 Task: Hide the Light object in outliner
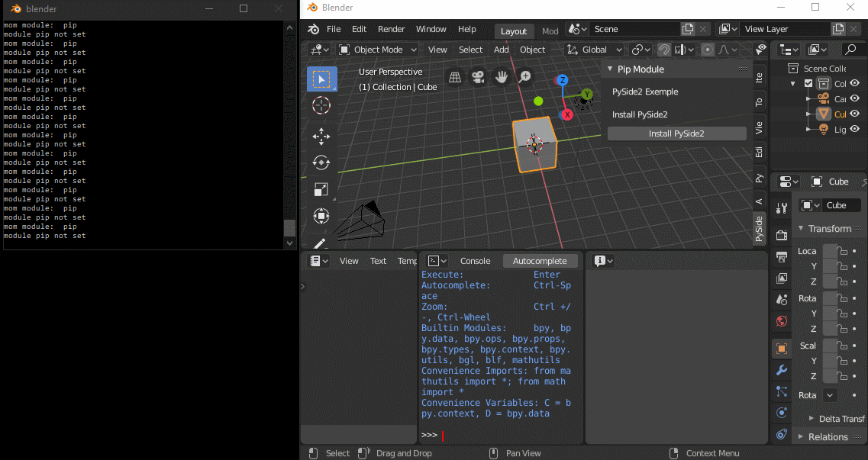tap(855, 130)
